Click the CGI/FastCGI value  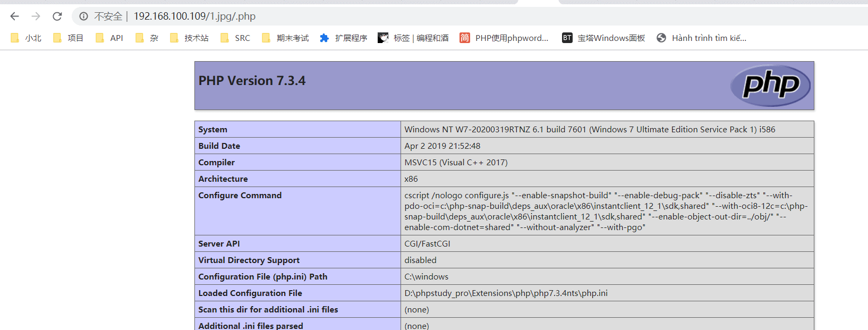coord(427,244)
